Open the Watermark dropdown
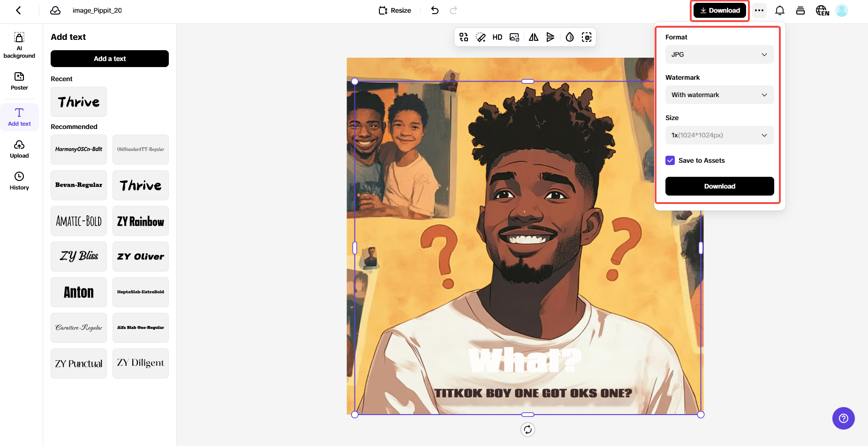The height and width of the screenshot is (446, 868). coord(719,95)
